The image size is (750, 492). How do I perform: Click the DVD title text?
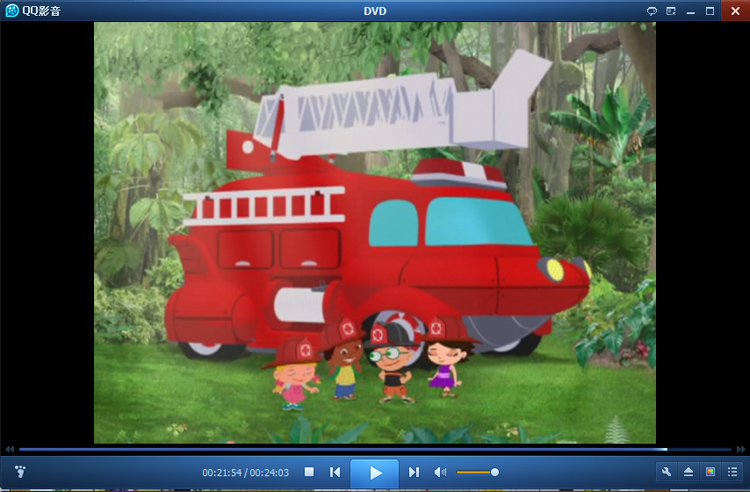pos(375,11)
